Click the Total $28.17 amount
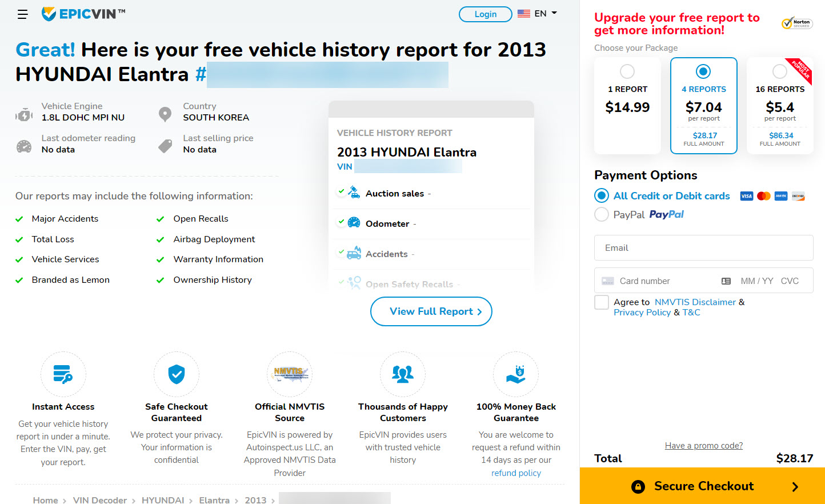The width and height of the screenshot is (825, 504). [x=795, y=458]
